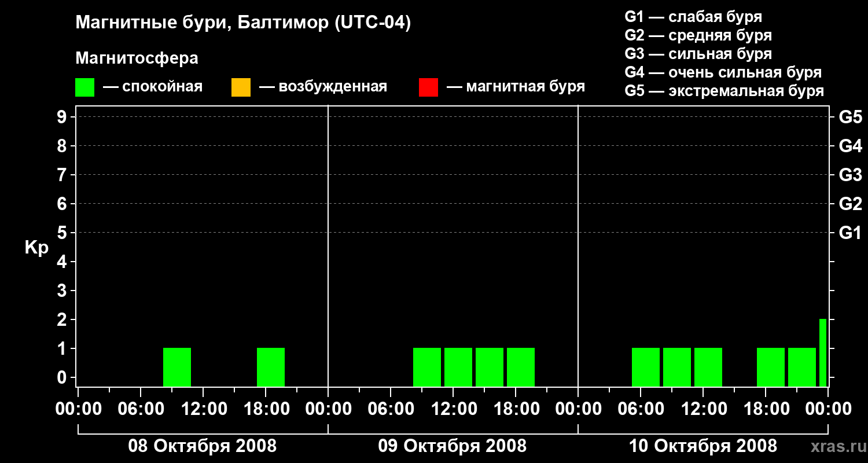This screenshot has height=463, width=868.
Task: Click the 'G3 — сильная буря' legend line
Action: 698,54
